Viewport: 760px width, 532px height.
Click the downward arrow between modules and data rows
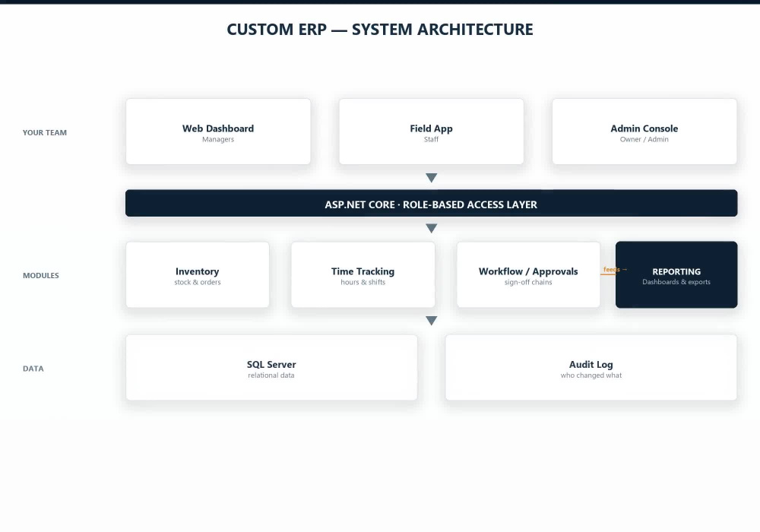coord(432,320)
